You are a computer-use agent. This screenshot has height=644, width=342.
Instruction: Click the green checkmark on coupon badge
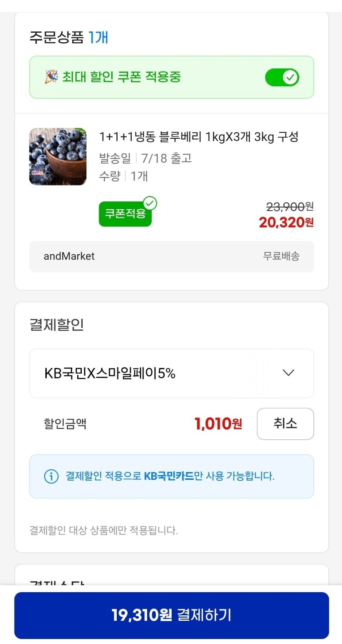click(x=150, y=203)
